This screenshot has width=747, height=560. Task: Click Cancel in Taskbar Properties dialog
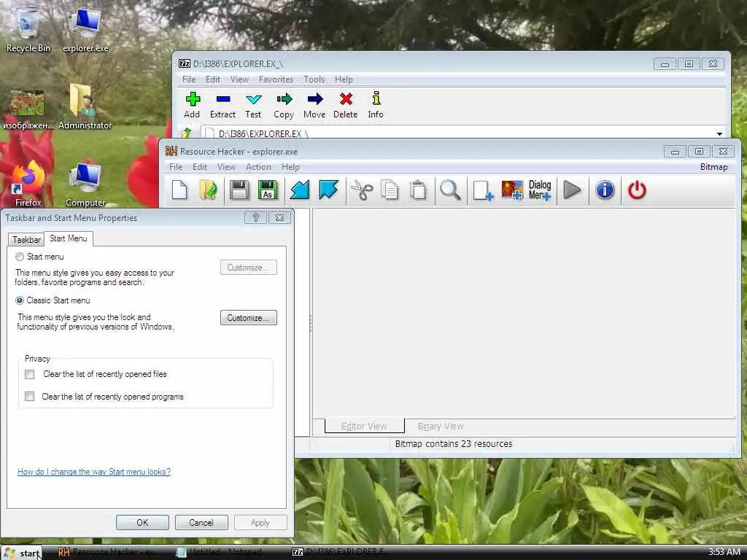201,522
